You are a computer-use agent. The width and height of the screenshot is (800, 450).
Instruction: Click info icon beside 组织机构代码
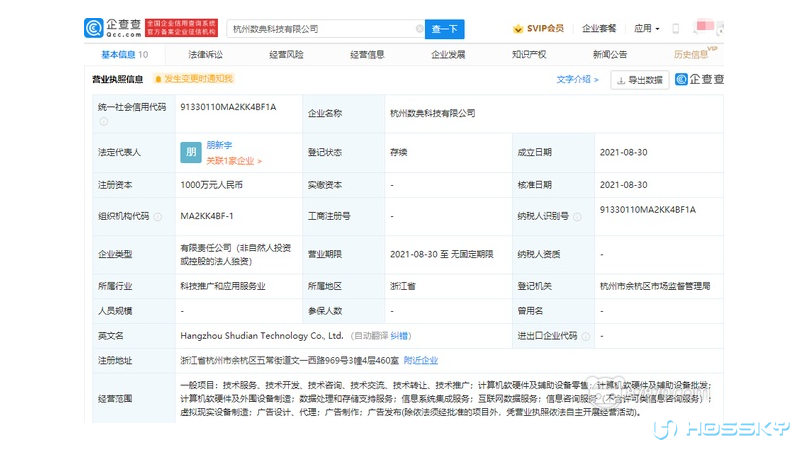(x=158, y=217)
